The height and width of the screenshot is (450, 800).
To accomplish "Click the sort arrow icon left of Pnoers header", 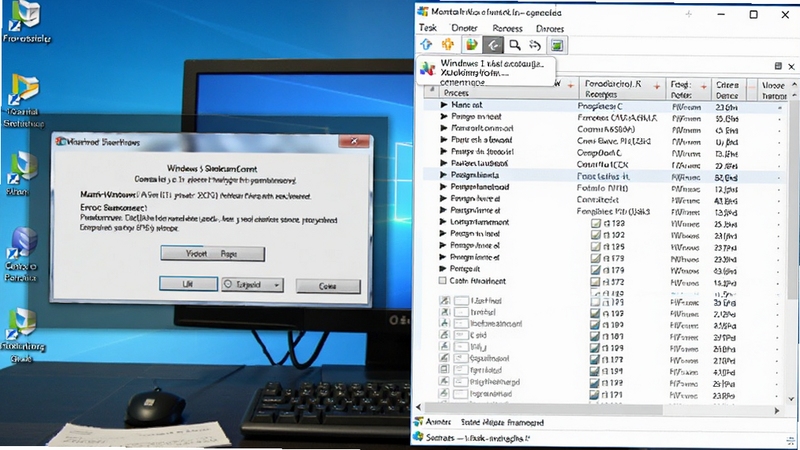I will point(432,89).
